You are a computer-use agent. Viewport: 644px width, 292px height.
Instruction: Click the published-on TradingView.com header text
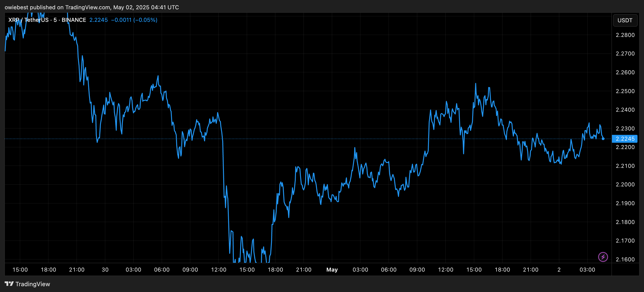point(92,7)
